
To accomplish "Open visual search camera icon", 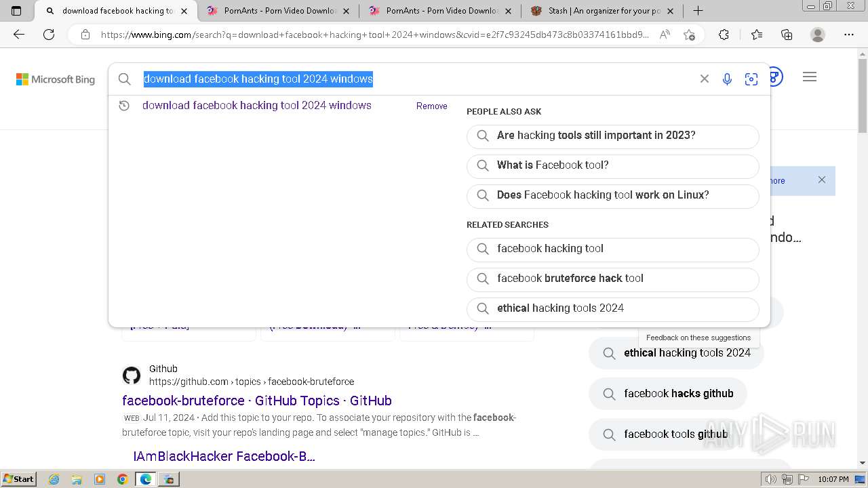I will point(751,79).
